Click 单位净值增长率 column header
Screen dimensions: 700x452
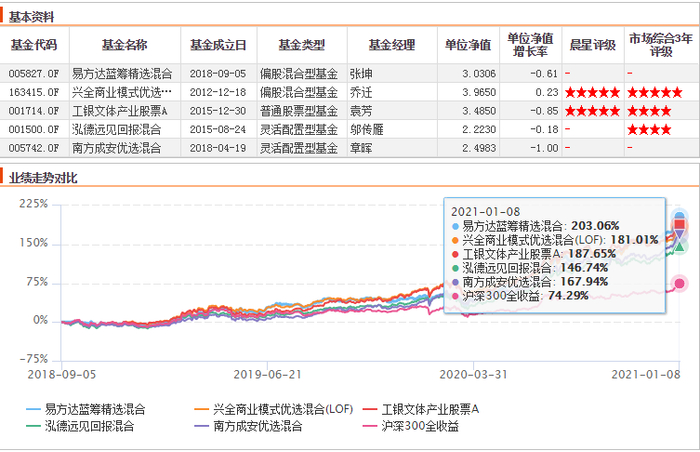[x=530, y=45]
